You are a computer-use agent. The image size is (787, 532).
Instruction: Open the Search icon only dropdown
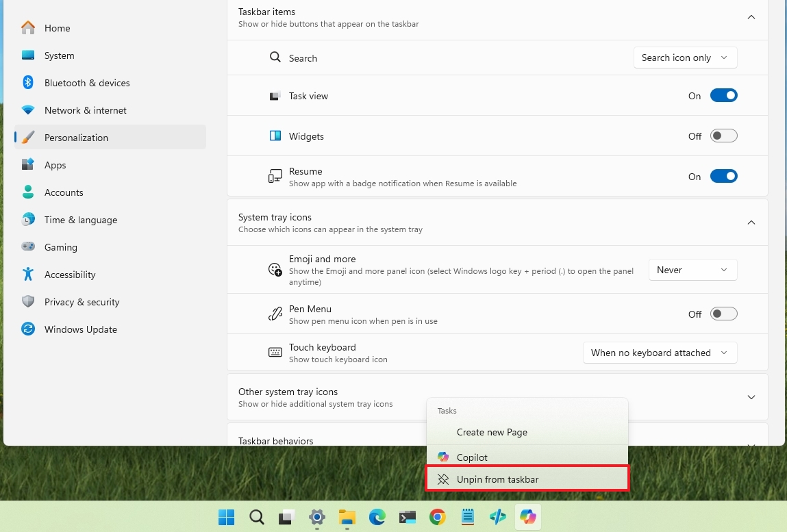coord(684,58)
